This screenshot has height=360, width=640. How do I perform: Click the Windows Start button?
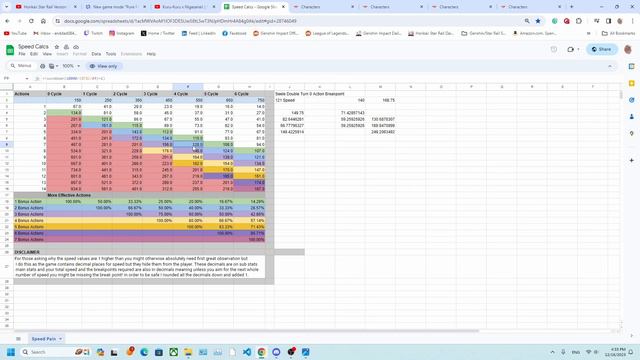point(11,352)
